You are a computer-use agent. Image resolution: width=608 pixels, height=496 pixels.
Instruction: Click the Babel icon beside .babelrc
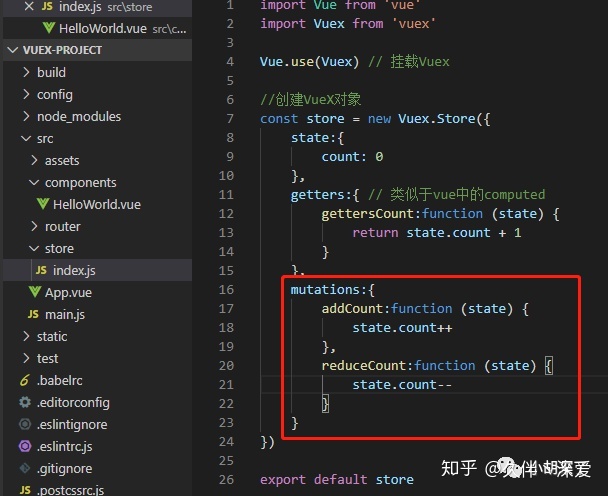point(24,380)
